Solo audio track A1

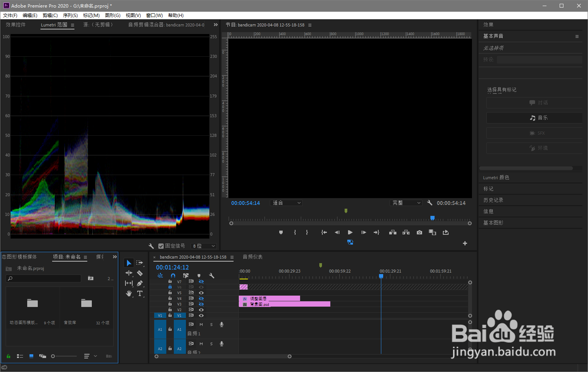(x=211, y=324)
